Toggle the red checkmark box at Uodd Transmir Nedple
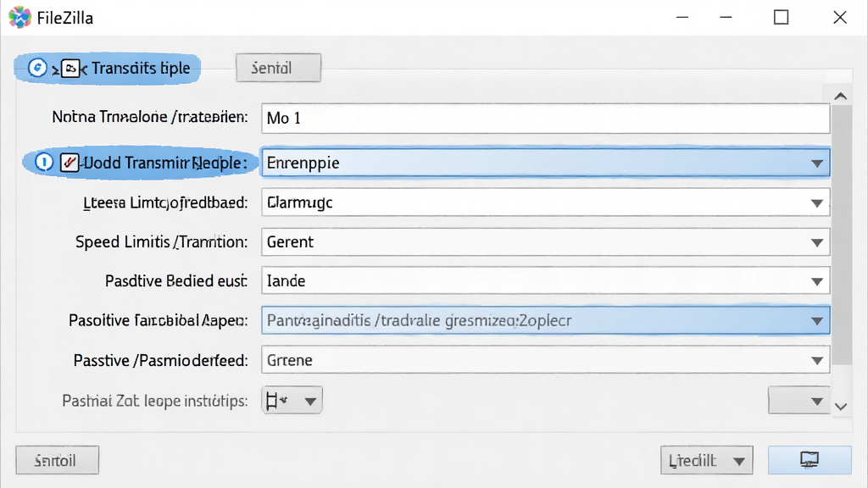Viewport: 868px width, 488px height. pyautogui.click(x=70, y=162)
